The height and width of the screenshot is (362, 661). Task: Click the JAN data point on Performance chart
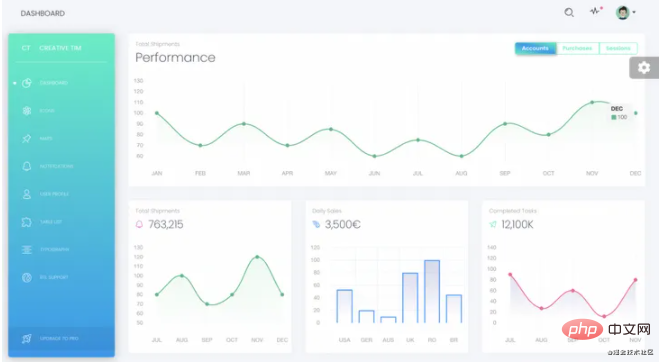(157, 113)
